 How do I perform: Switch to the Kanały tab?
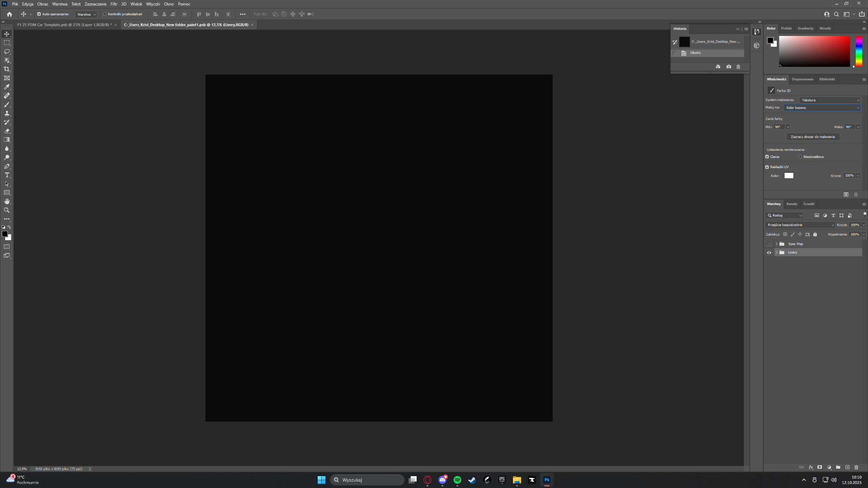(792, 204)
